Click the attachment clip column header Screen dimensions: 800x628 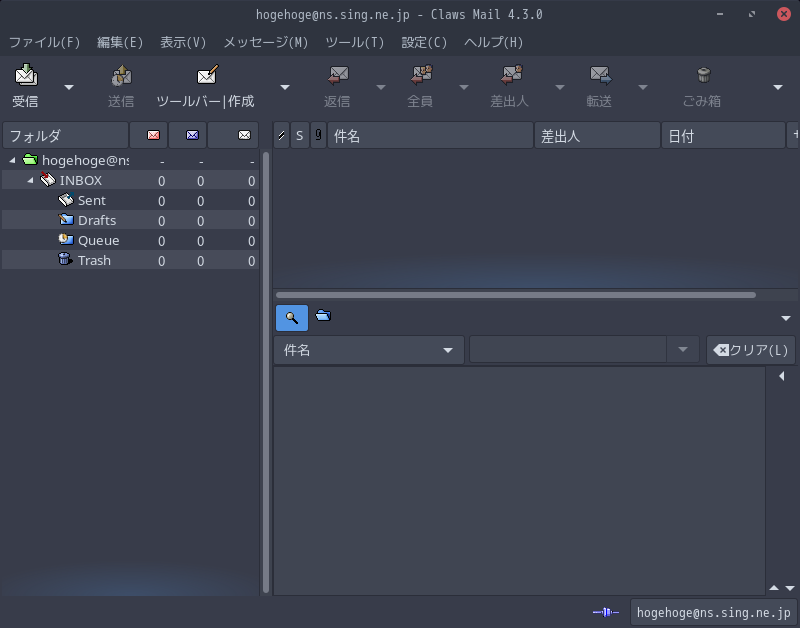(x=318, y=136)
